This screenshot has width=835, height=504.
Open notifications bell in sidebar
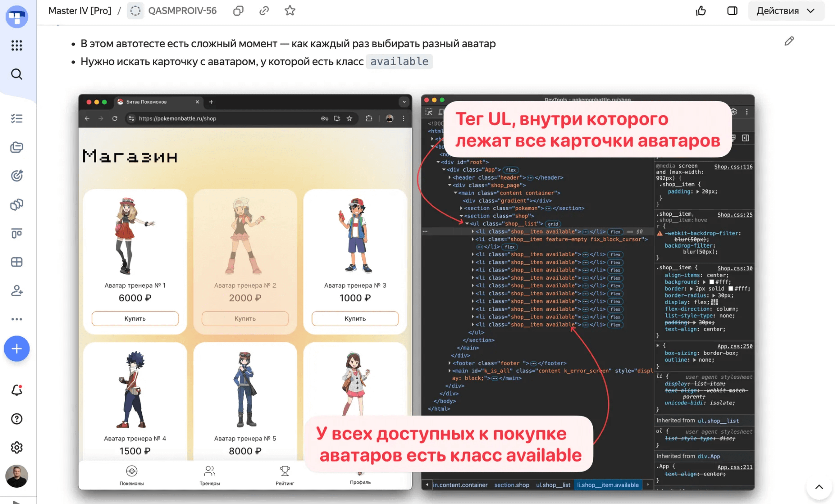(x=17, y=390)
